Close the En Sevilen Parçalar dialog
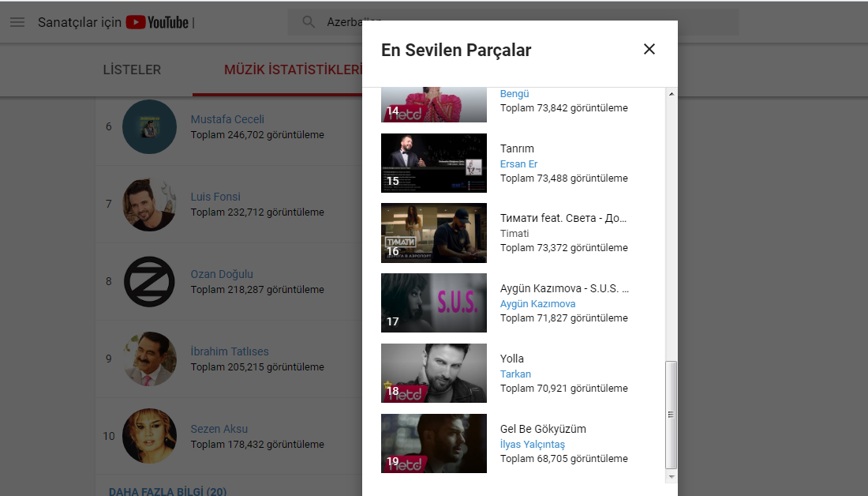 pos(649,49)
